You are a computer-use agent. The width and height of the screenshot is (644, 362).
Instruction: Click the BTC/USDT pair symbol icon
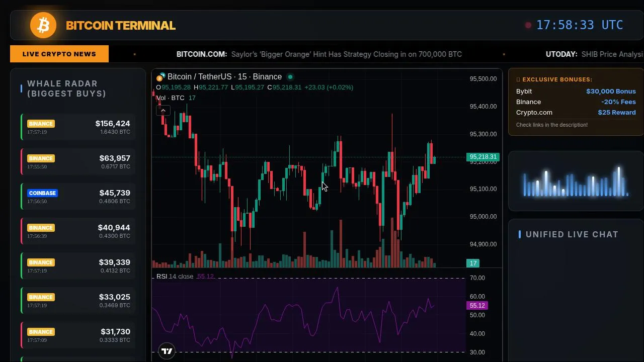[x=161, y=77]
